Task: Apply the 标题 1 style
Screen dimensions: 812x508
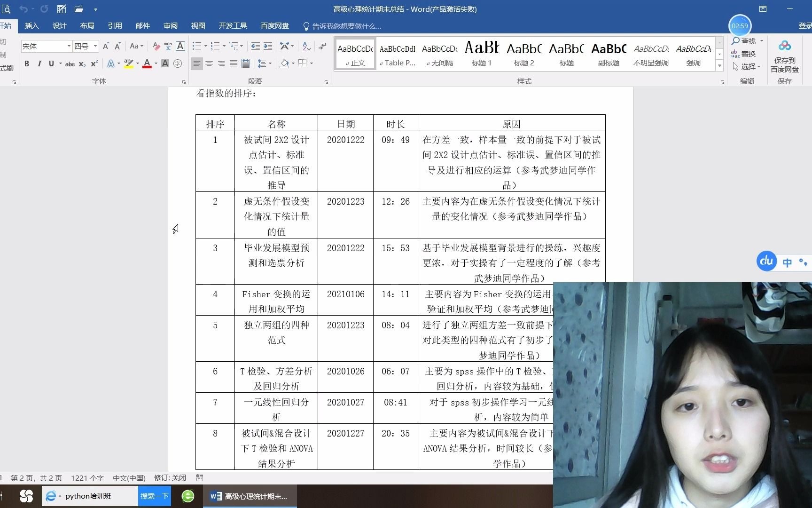Action: (x=481, y=53)
